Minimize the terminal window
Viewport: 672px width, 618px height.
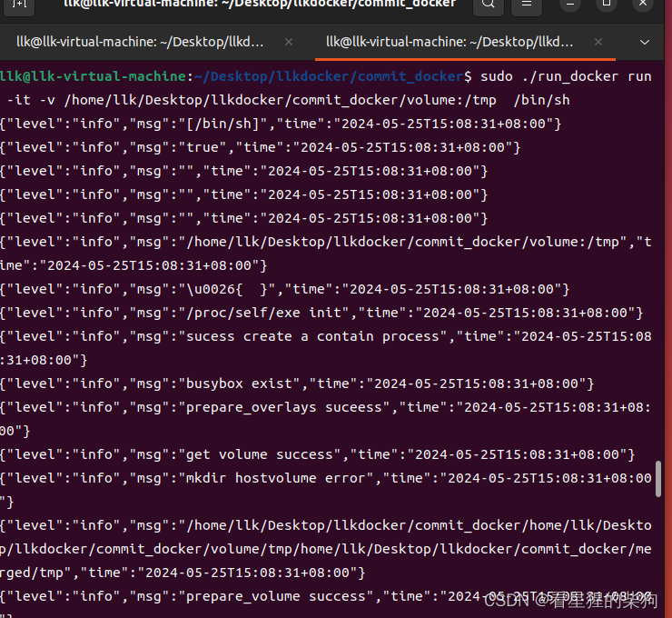click(570, 4)
